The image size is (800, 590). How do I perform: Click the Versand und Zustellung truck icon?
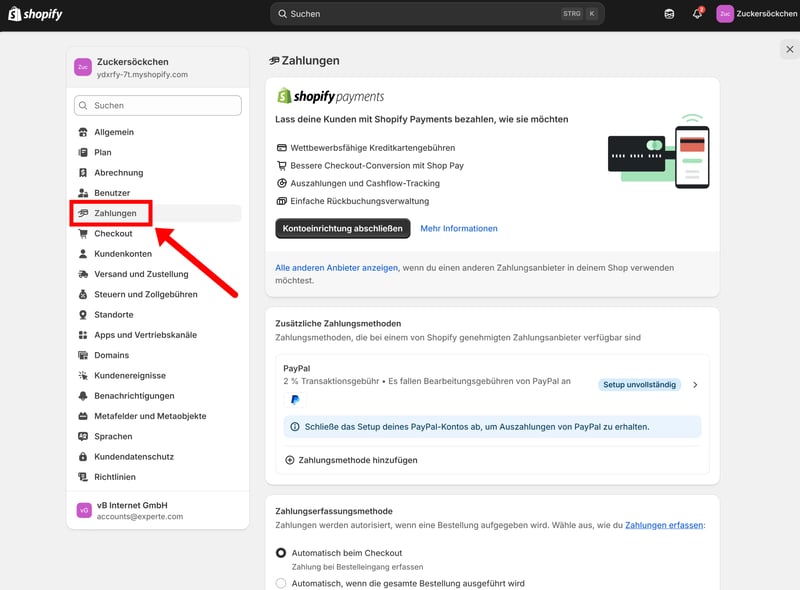(x=84, y=274)
